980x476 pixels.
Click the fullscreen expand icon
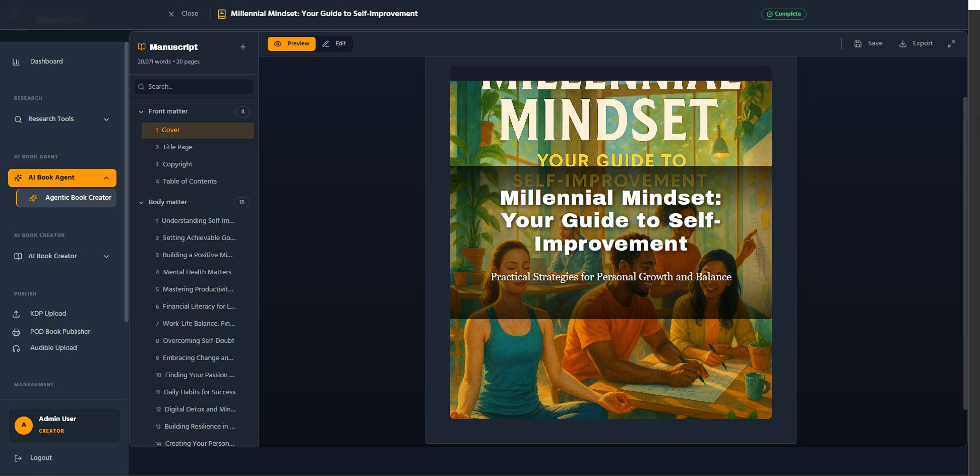coord(951,44)
